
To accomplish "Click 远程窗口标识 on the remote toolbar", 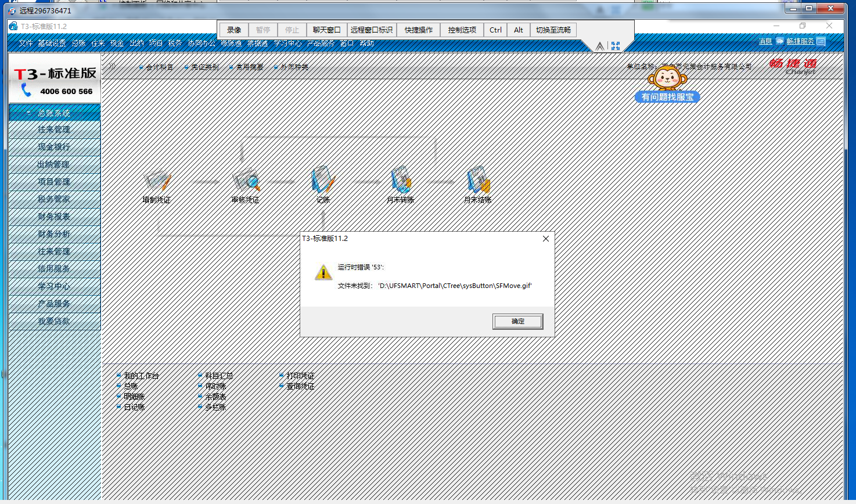I will [372, 30].
